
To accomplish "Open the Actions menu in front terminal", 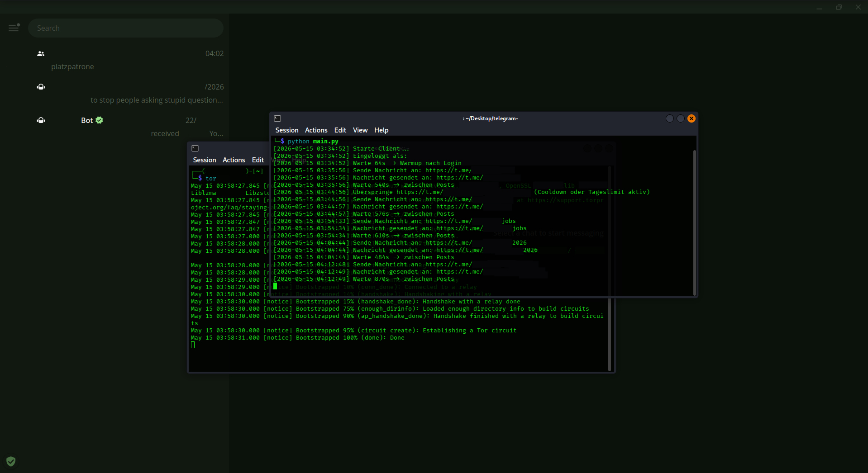I will coord(316,130).
